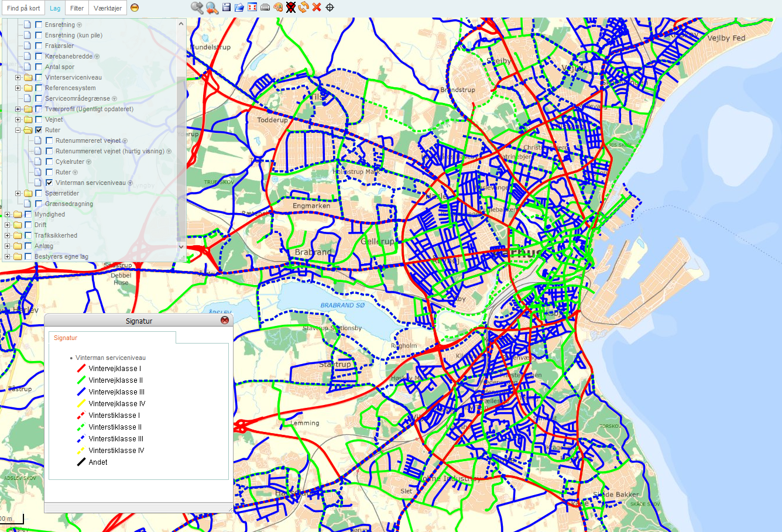
Task: Collapse panel with the orange minus button
Action: pyautogui.click(x=135, y=8)
